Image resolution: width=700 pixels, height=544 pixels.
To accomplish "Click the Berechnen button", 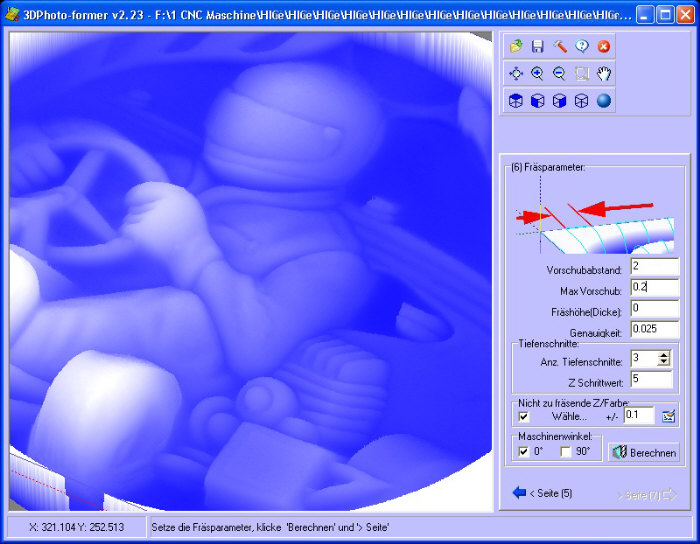I will pyautogui.click(x=643, y=453).
